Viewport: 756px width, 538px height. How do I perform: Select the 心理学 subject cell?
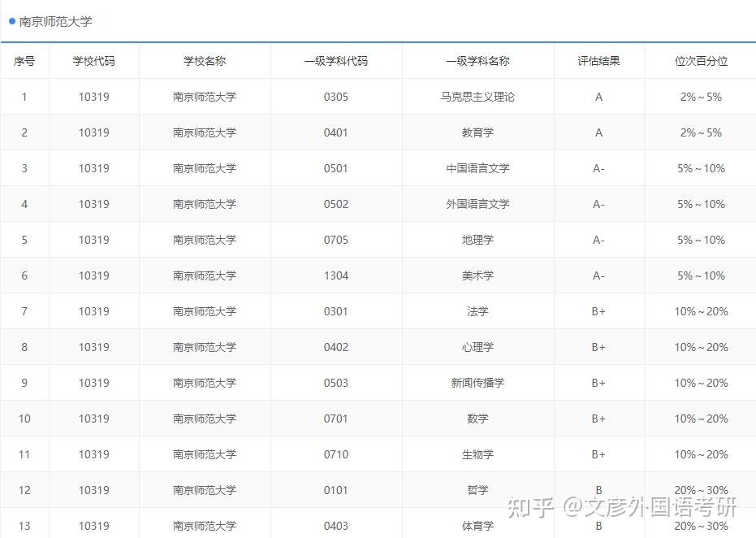(x=477, y=347)
